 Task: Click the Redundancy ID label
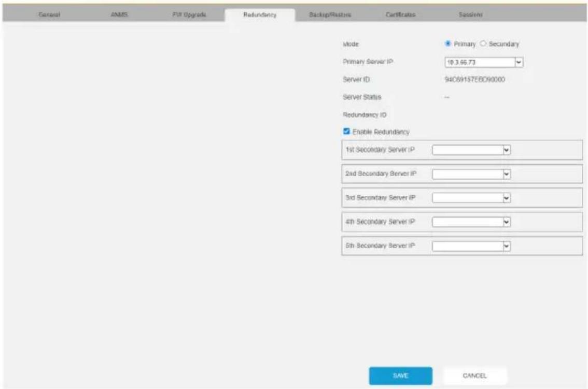coord(365,114)
